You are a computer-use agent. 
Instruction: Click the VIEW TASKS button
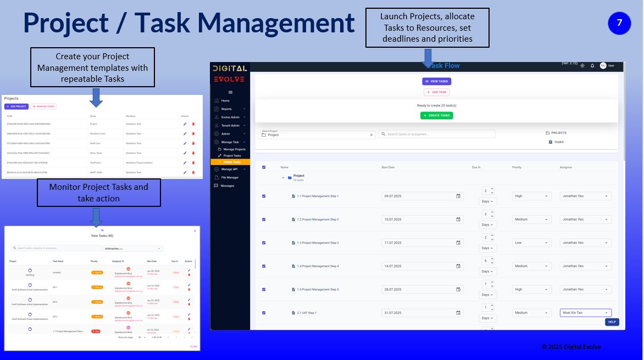(x=437, y=81)
